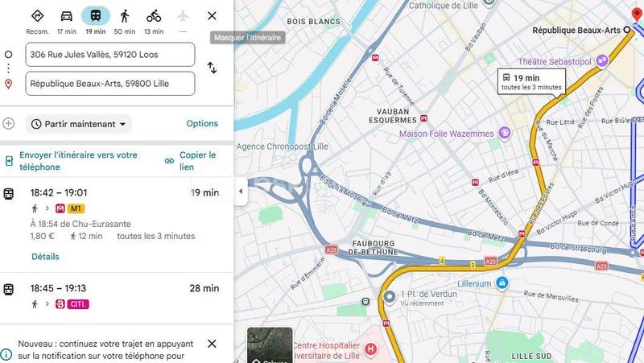The height and width of the screenshot is (363, 644).
Task: Select the driving travel mode icon
Action: (67, 16)
